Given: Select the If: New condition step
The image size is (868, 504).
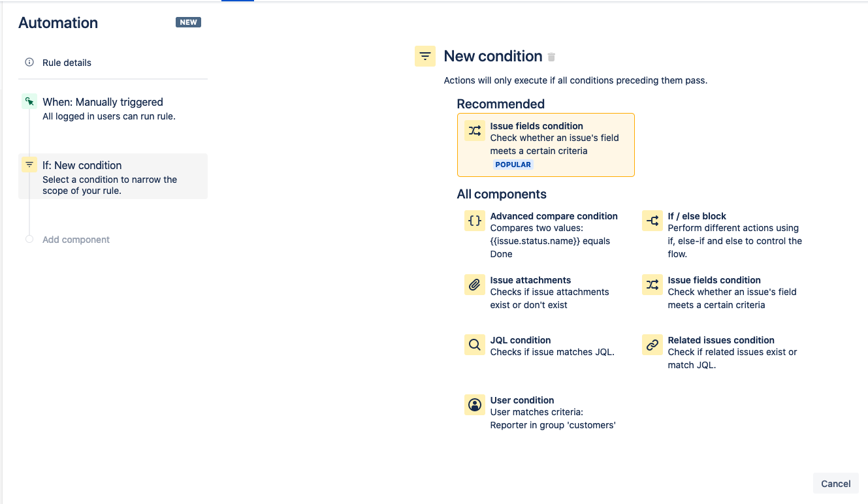Looking at the screenshot, I should tap(113, 176).
